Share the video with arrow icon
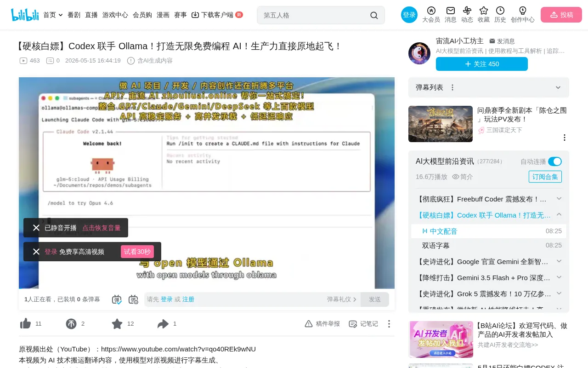The width and height of the screenshot is (588, 368). click(163, 324)
